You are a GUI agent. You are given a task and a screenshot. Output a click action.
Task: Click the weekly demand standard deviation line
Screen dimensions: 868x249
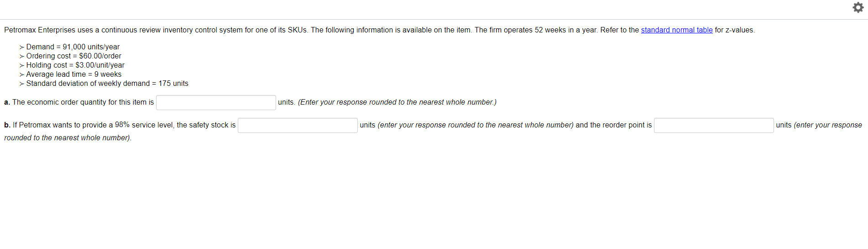(x=107, y=83)
